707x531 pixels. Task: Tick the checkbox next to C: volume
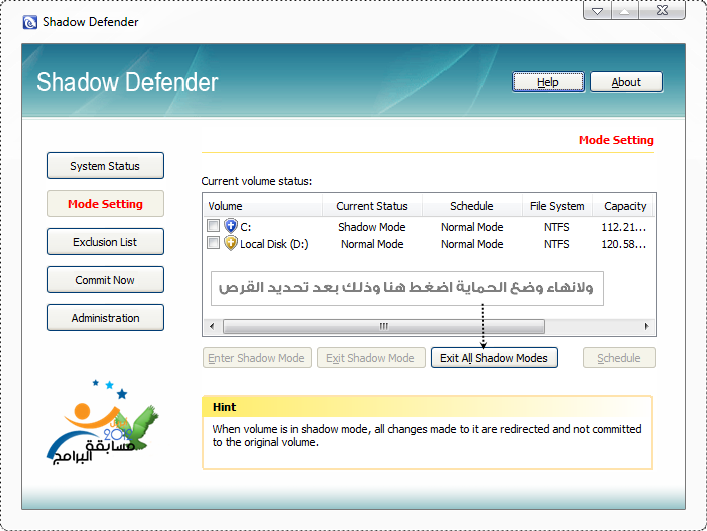pos(213,227)
